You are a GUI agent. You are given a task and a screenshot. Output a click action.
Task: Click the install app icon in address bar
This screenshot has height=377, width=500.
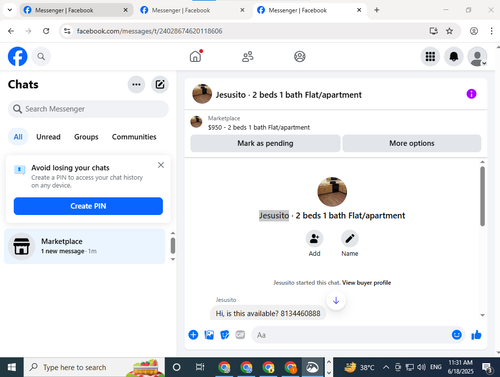pyautogui.click(x=433, y=31)
